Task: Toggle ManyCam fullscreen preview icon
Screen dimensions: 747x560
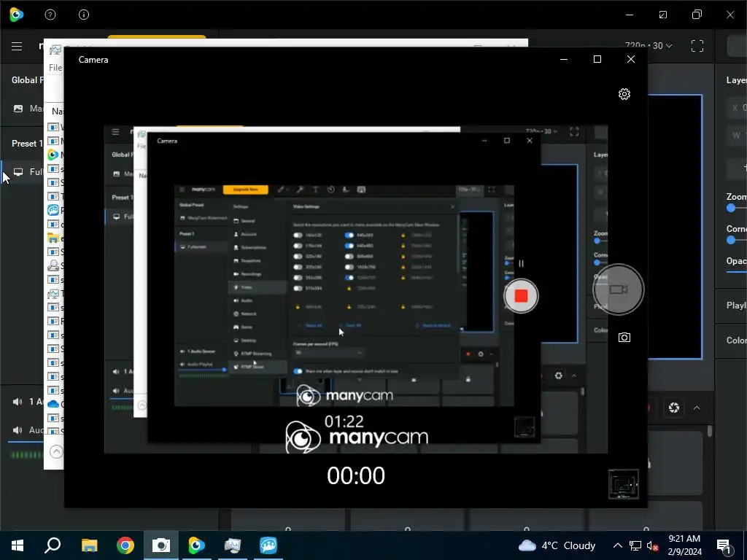Action: [697, 46]
